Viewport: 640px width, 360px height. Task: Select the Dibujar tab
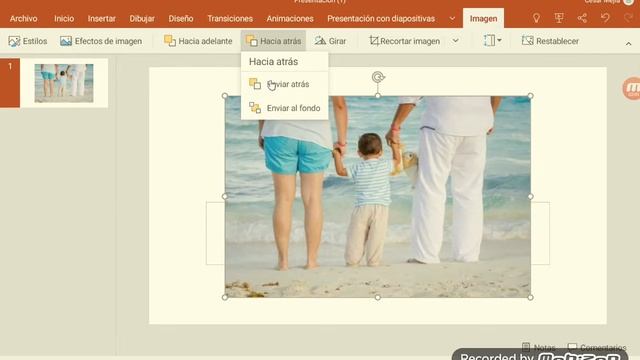142,18
